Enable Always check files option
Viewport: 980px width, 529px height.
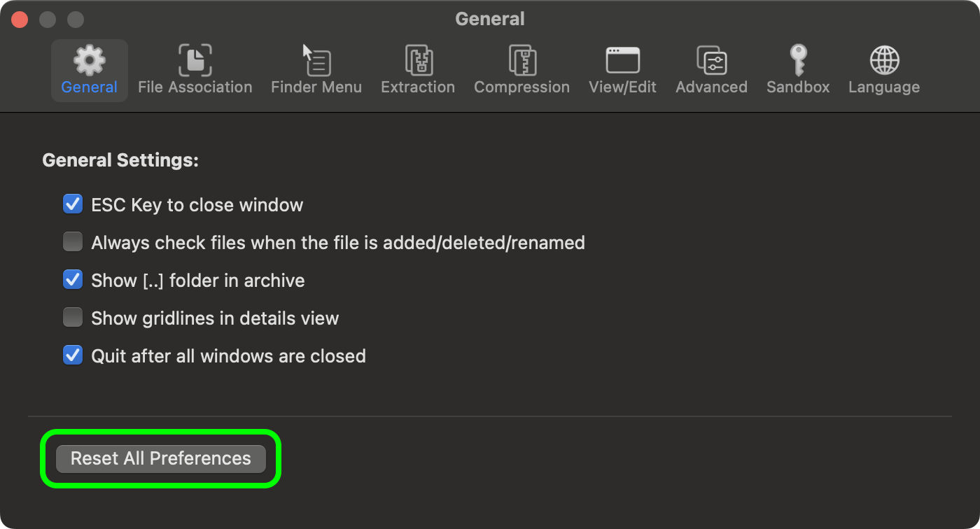[x=73, y=242]
